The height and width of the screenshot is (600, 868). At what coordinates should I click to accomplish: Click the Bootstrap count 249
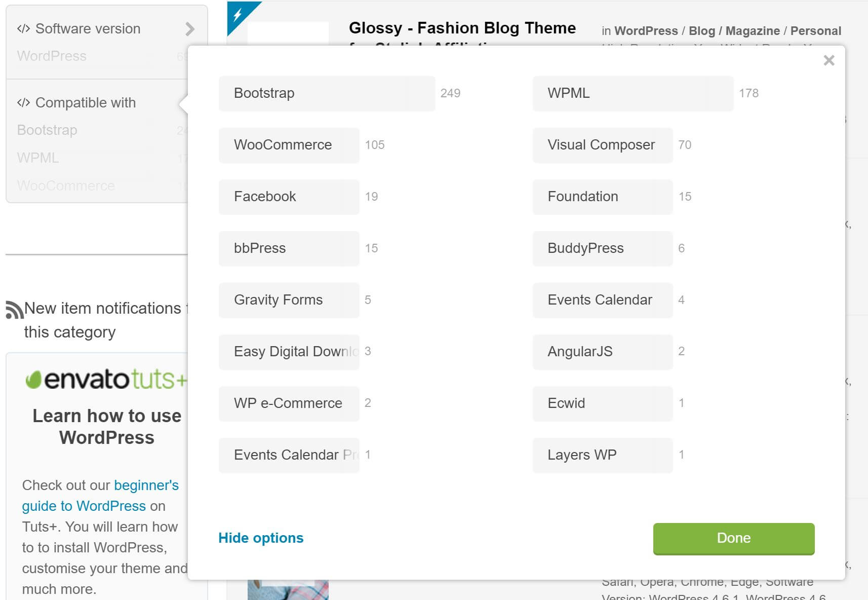450,93
